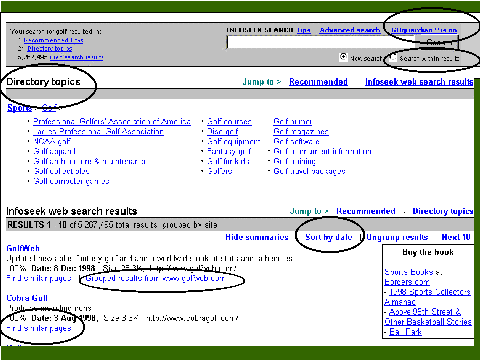The image size is (480, 360).
Task: Click Hide summaries above the results
Action: [257, 237]
